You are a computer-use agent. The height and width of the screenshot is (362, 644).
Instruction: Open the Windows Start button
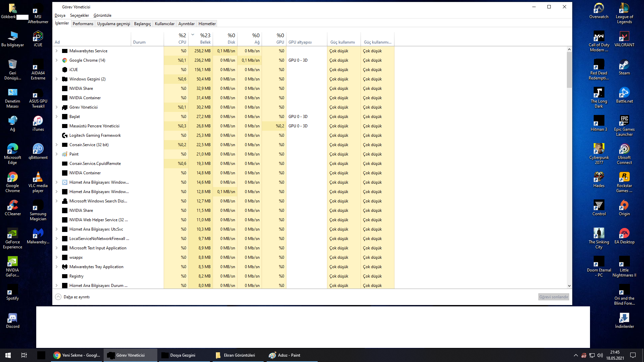[x=8, y=355]
